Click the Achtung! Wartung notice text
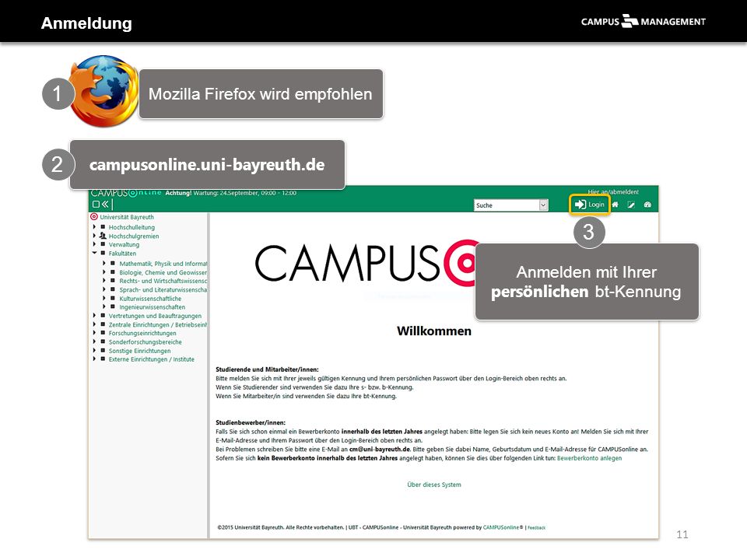The image size is (747, 560). click(x=230, y=193)
